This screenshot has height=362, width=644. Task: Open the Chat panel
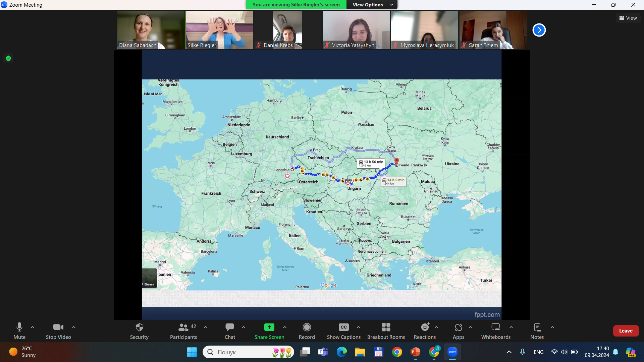tap(230, 330)
